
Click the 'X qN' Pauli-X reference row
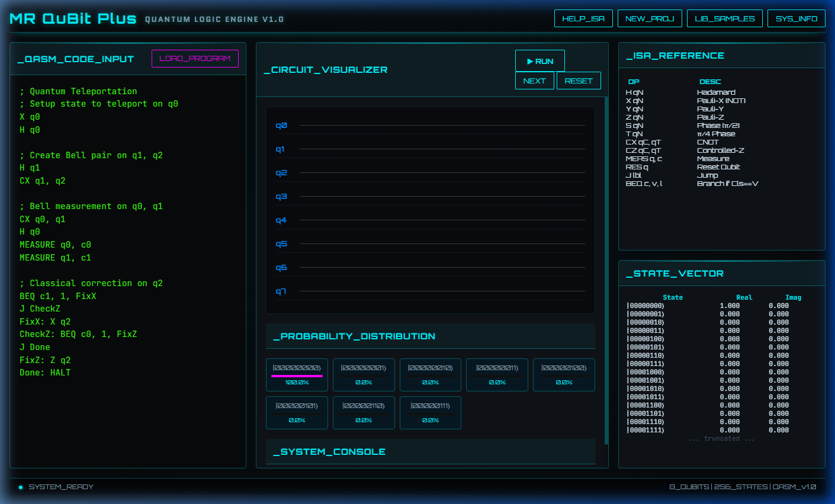pos(721,101)
